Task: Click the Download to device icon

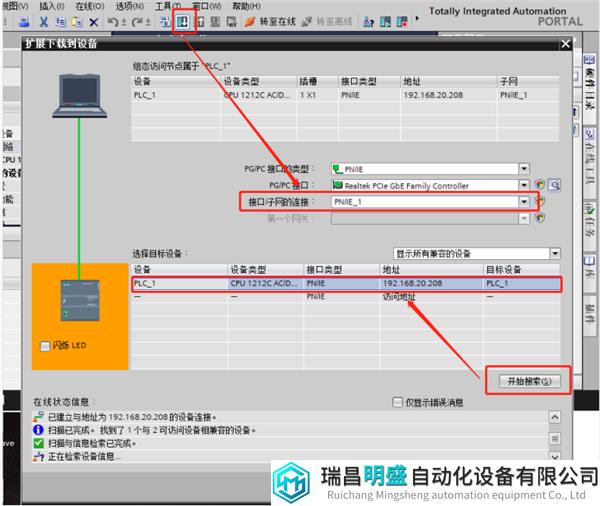Action: [183, 22]
